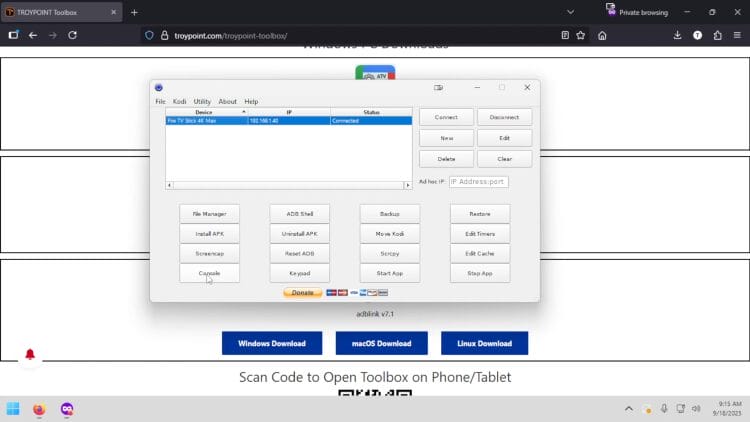Click the yellow Donate button
The height and width of the screenshot is (422, 750).
click(x=302, y=293)
